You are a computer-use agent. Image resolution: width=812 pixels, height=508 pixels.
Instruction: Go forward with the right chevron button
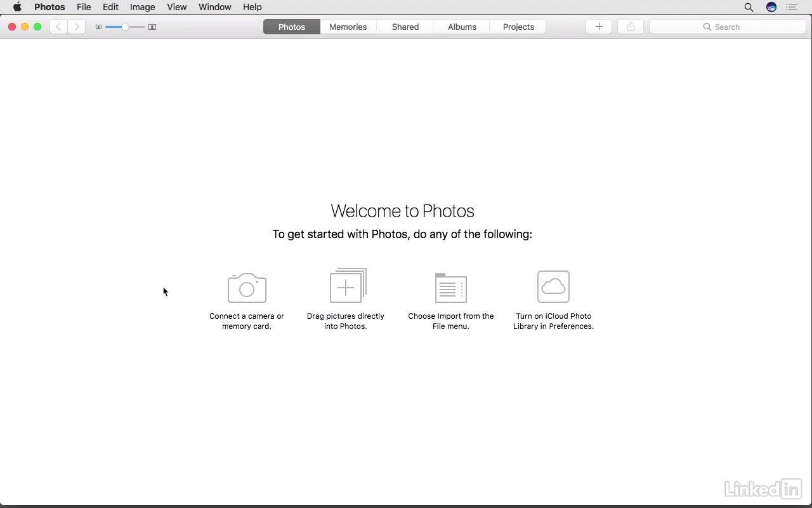(x=77, y=27)
